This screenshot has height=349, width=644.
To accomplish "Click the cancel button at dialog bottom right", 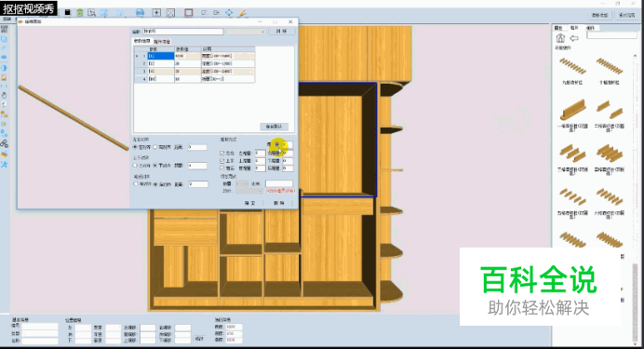I will coord(279,203).
